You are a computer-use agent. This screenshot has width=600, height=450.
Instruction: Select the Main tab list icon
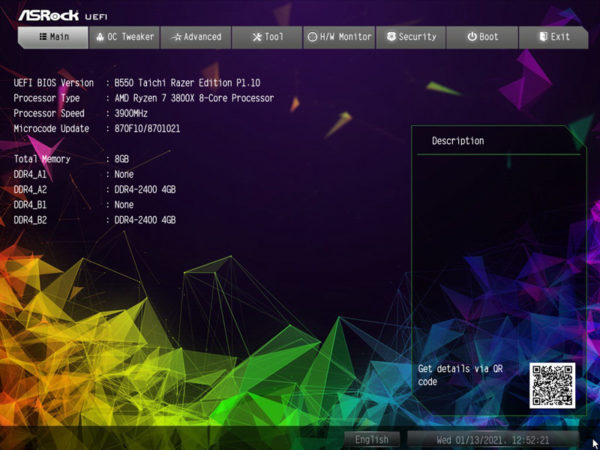coord(42,37)
